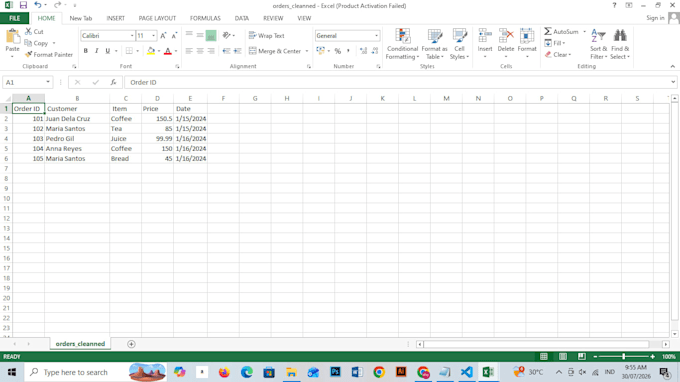Screen dimensions: 680x382
Task: Open Format as Table gallery
Action: 434,44
